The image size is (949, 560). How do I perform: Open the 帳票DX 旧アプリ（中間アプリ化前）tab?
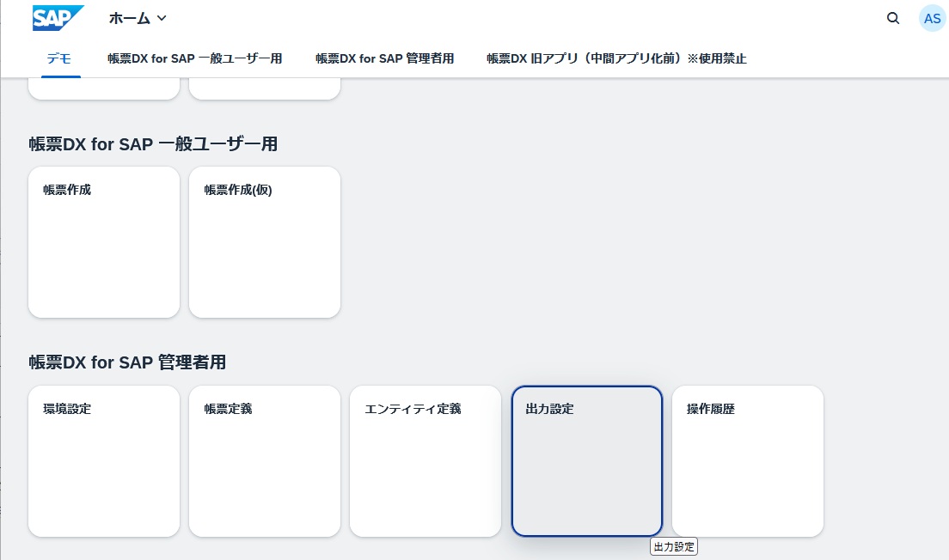[x=615, y=59]
